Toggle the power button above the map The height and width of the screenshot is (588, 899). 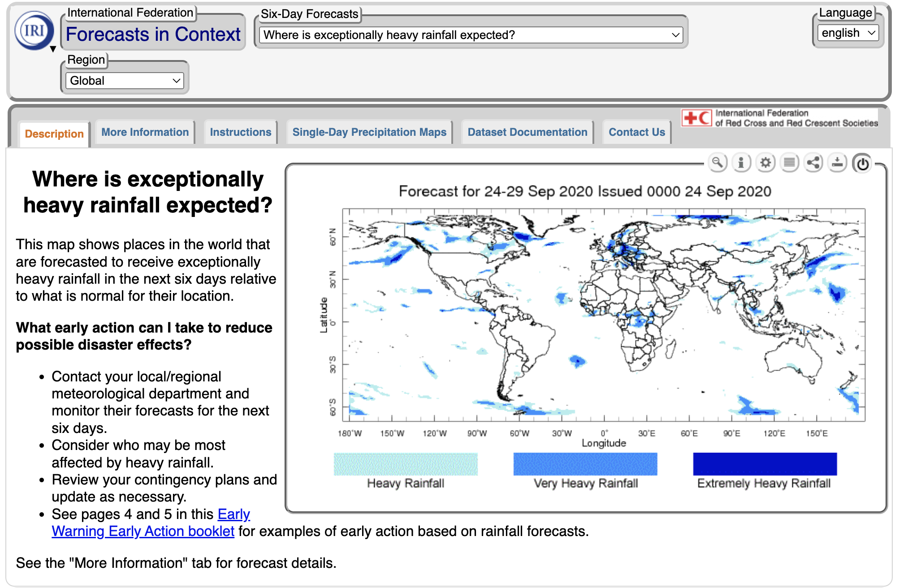click(x=862, y=164)
